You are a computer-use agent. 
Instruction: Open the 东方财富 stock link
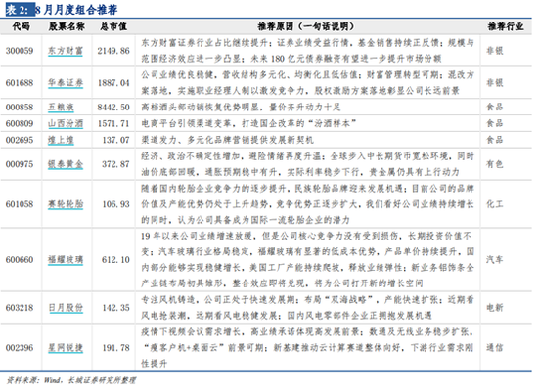(x=66, y=51)
